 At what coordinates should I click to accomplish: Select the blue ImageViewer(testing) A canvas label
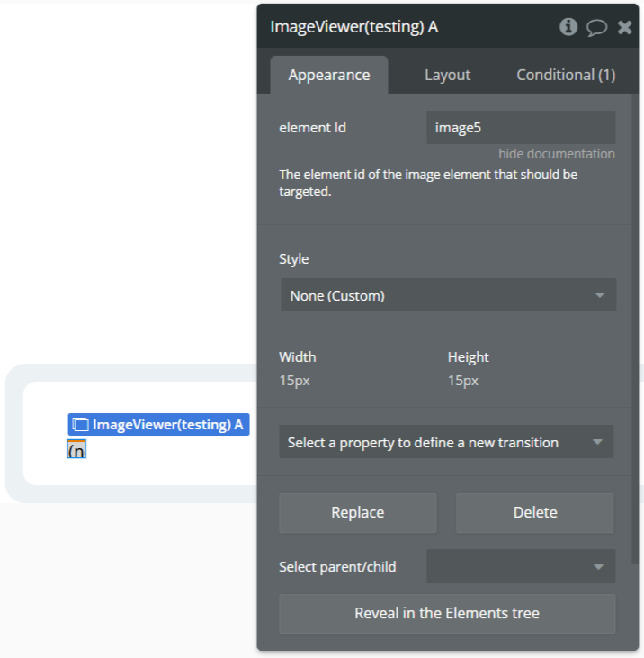(x=167, y=425)
